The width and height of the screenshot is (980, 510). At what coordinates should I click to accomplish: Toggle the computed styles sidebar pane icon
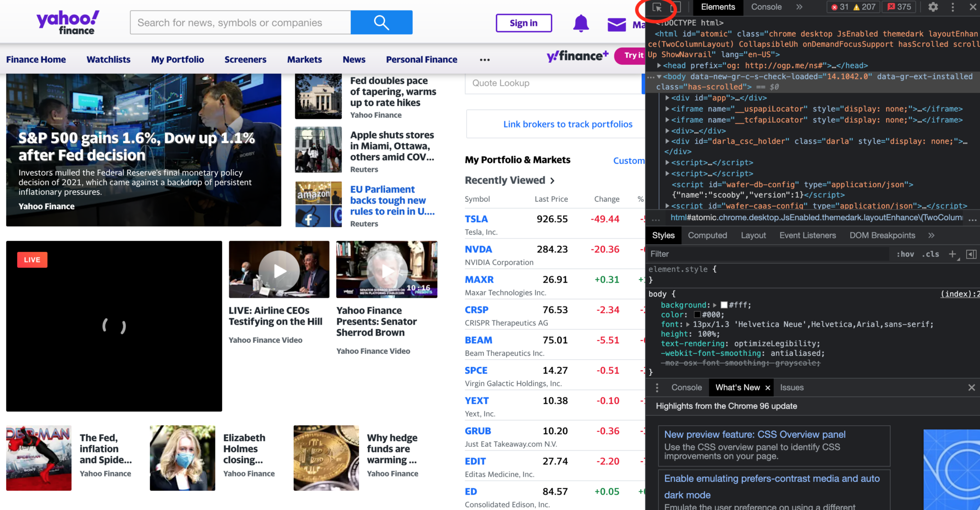[971, 254]
